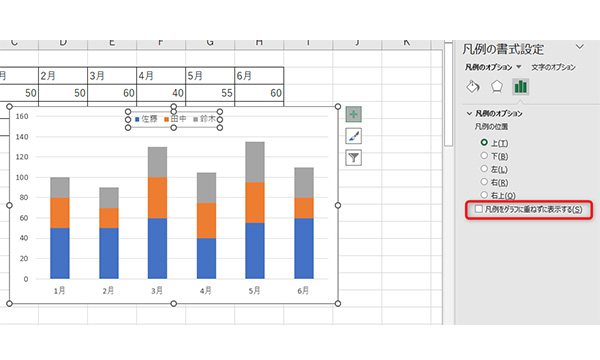Viewport: 600px width, 360px height.
Task: Select the Fill & Line paint bucket icon
Action: (x=473, y=86)
